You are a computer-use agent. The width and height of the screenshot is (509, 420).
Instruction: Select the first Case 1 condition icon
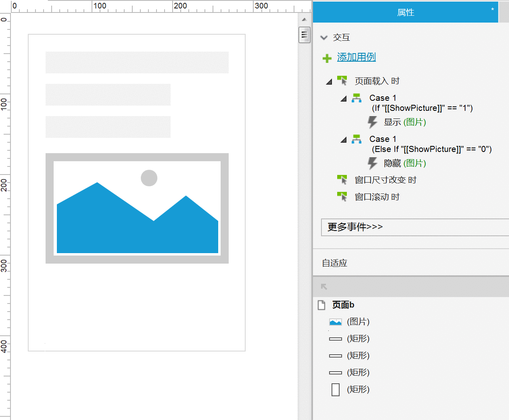click(x=357, y=98)
